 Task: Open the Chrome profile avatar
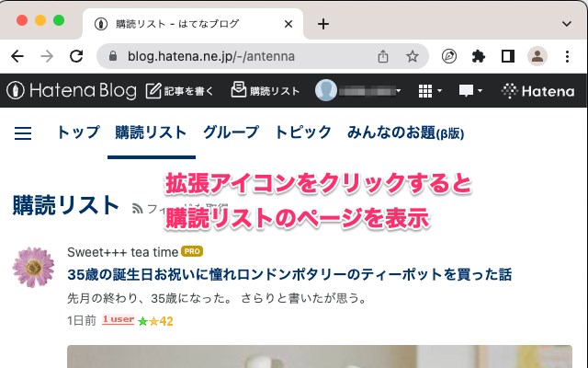pyautogui.click(x=537, y=56)
